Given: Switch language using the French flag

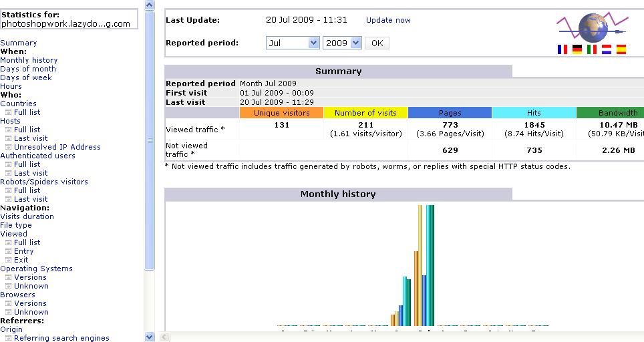Looking at the screenshot, I should tap(562, 49).
